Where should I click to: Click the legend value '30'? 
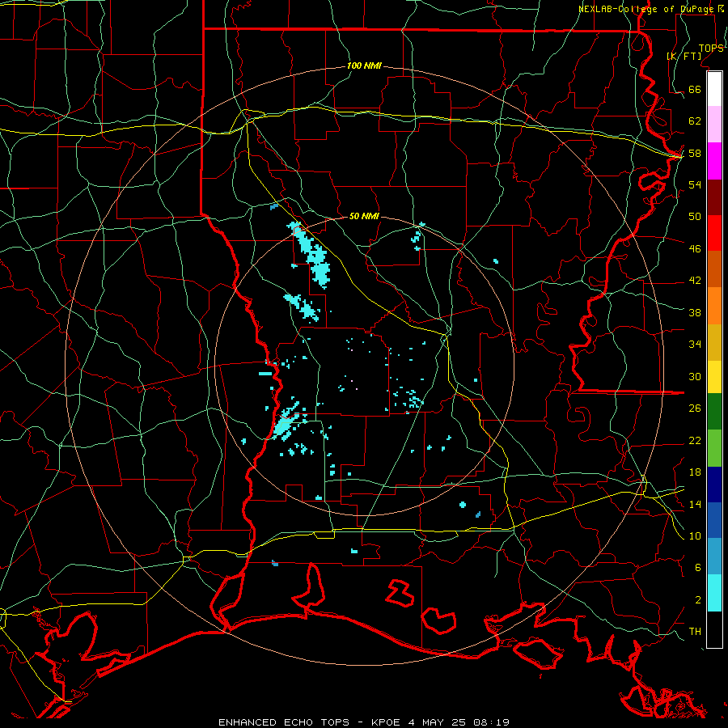[695, 376]
